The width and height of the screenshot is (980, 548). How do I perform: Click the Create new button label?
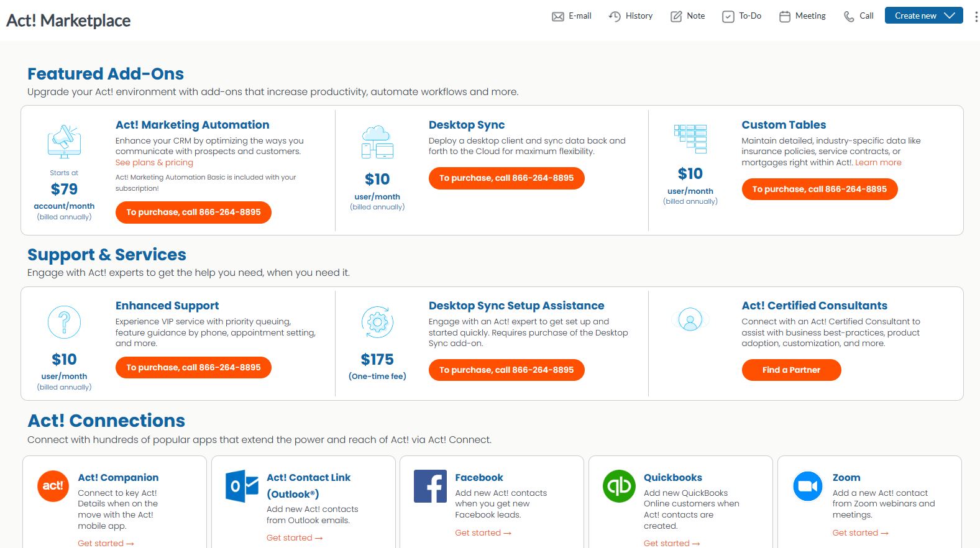(915, 16)
